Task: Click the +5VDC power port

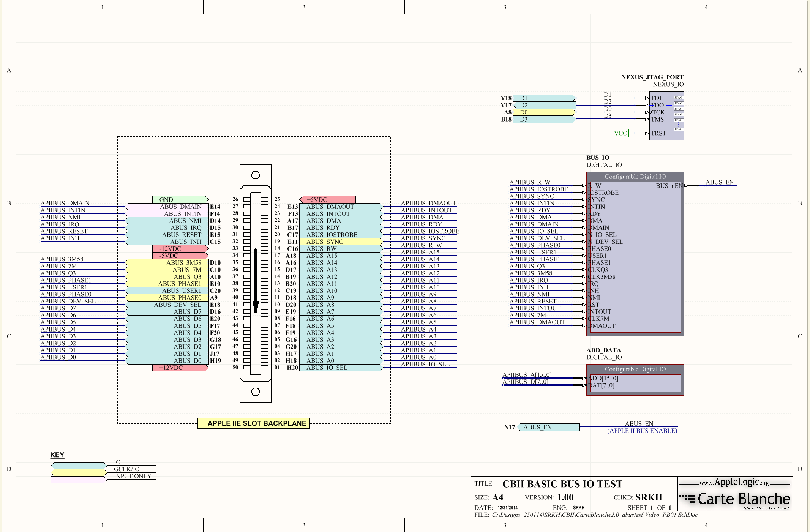Action: tap(327, 200)
